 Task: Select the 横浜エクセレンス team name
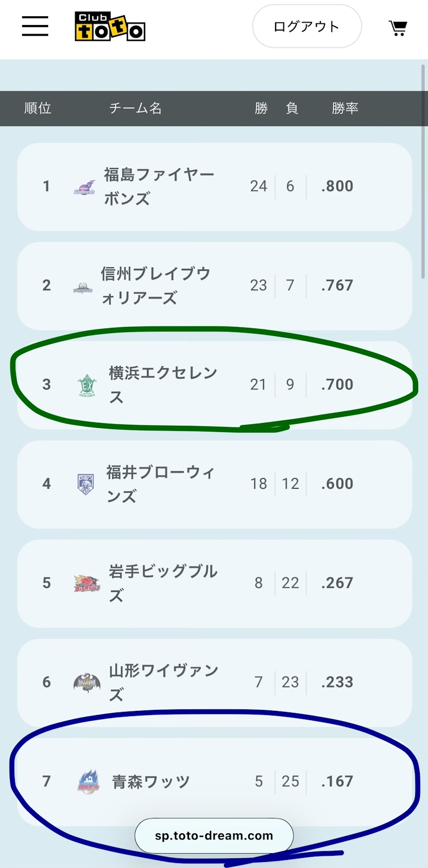[x=163, y=385]
